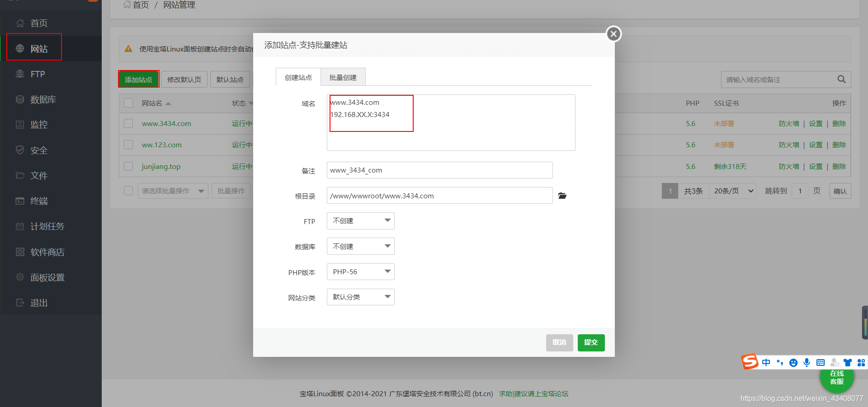Click the 修改默认页 button
Image resolution: width=868 pixels, height=407 pixels.
(x=184, y=79)
